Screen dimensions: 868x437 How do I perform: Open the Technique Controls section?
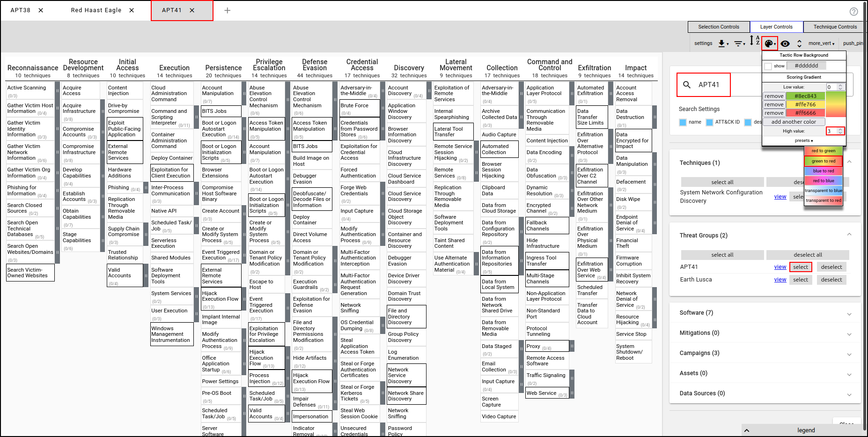835,27
